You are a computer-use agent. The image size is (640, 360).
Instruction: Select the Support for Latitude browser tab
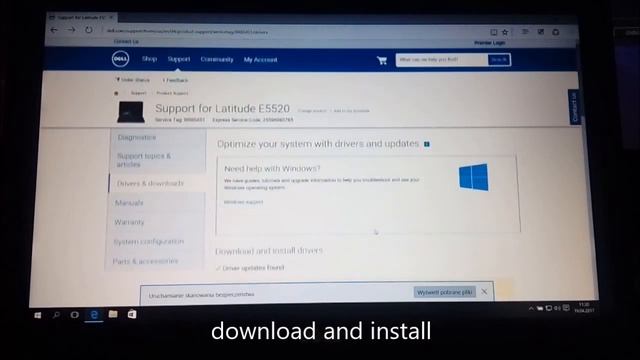(82, 18)
